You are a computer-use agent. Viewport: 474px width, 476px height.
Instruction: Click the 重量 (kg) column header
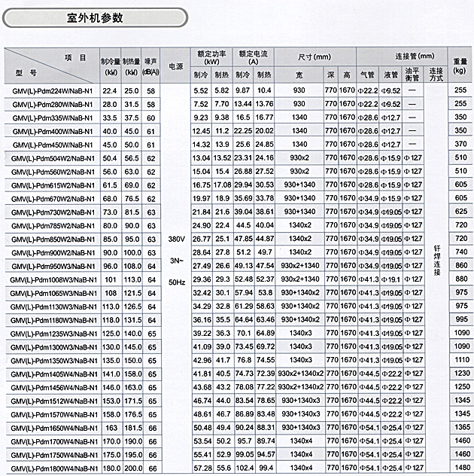(x=460, y=66)
